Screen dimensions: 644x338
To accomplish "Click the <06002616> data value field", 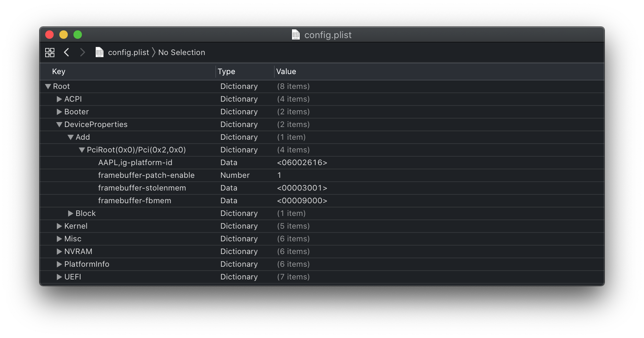I will pyautogui.click(x=302, y=162).
